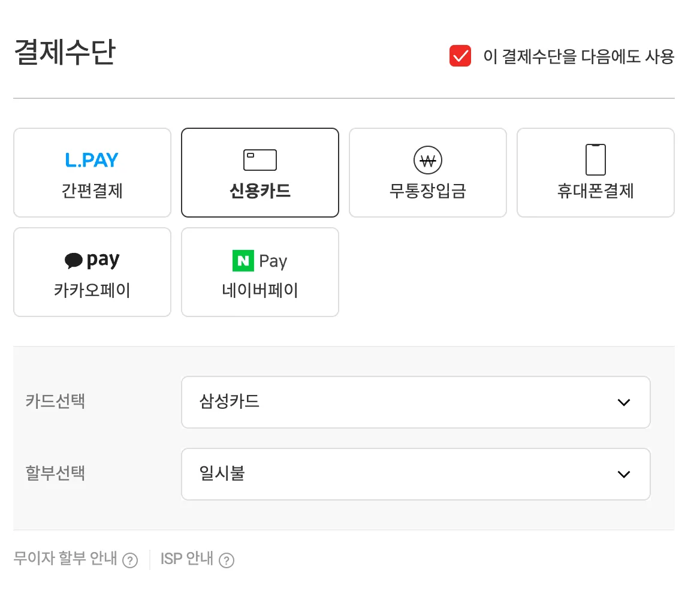This screenshot has width=700, height=597.
Task: Click the won symbol circle icon
Action: tap(428, 160)
